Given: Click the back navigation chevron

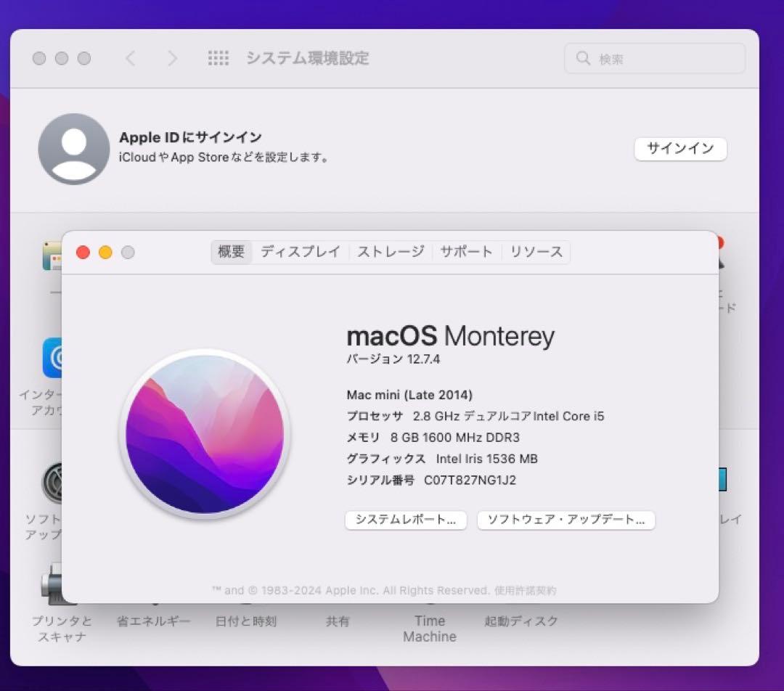Looking at the screenshot, I should click(x=130, y=58).
